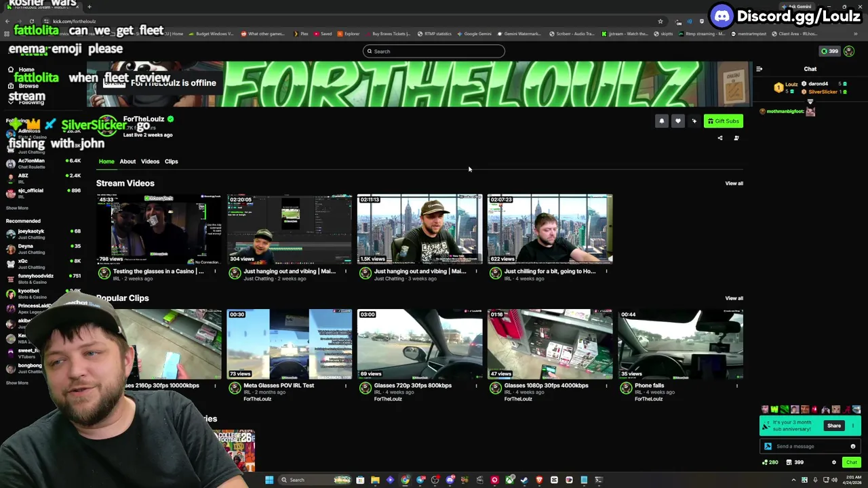Open the Phone falls clip

[680, 344]
